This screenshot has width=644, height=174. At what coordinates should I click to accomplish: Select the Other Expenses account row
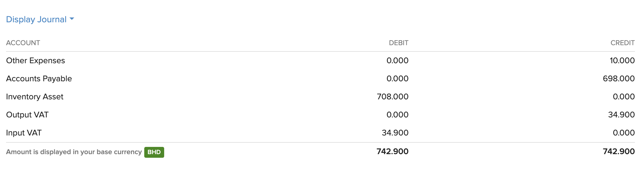pos(36,61)
